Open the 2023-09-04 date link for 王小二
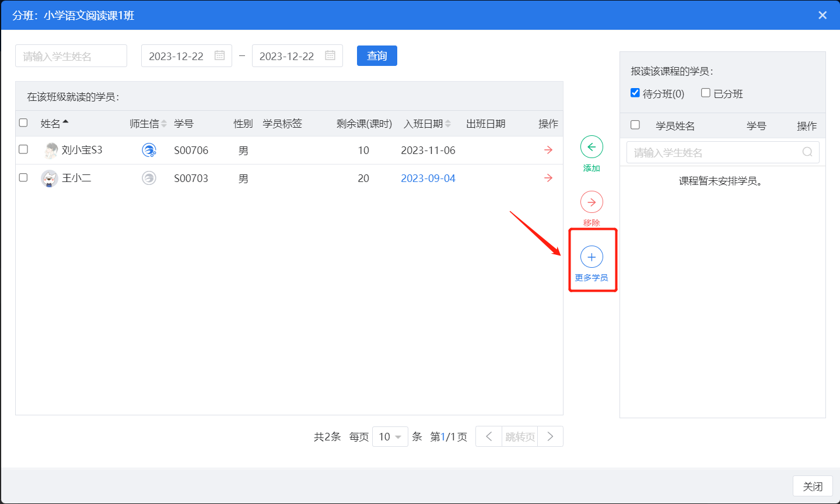Image resolution: width=840 pixels, height=504 pixels. point(428,178)
